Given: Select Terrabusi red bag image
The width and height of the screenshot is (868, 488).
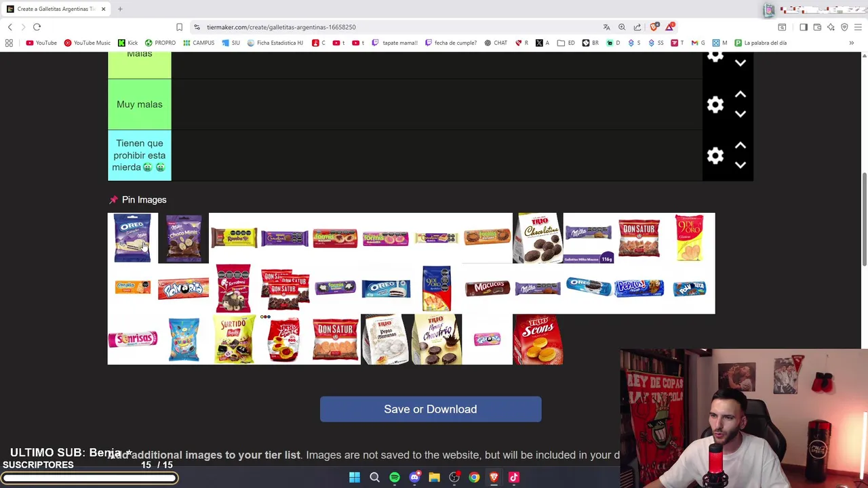Looking at the screenshot, I should tap(234, 289).
